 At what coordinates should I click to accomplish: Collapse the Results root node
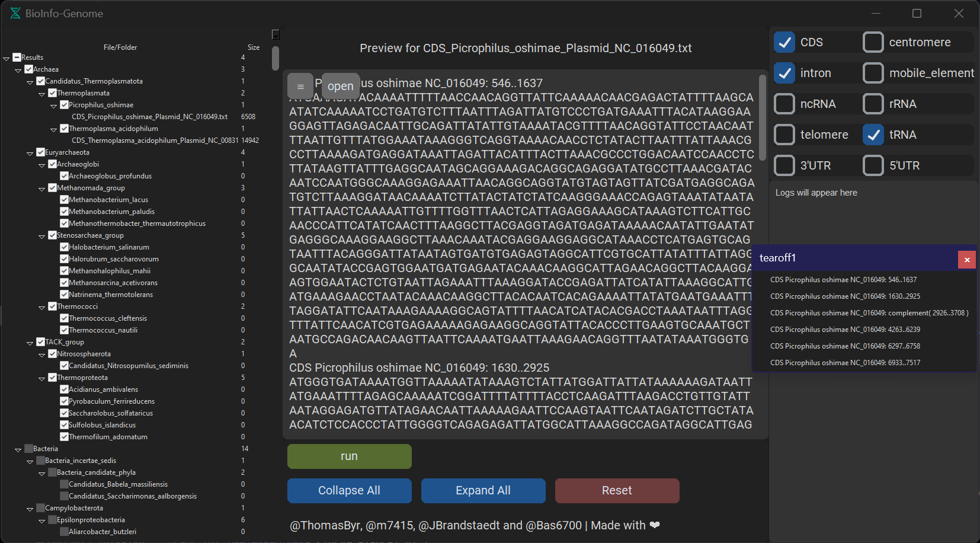(x=7, y=58)
